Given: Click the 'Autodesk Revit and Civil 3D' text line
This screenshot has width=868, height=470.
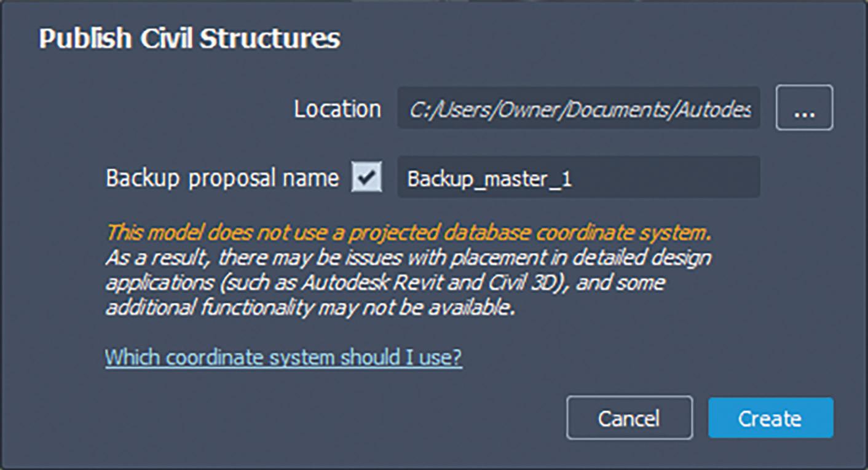Looking at the screenshot, I should 385,283.
